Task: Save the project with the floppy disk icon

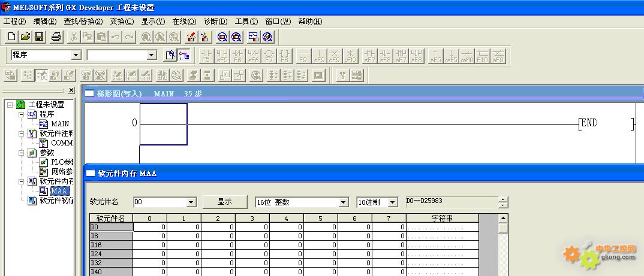Action: 39,37
